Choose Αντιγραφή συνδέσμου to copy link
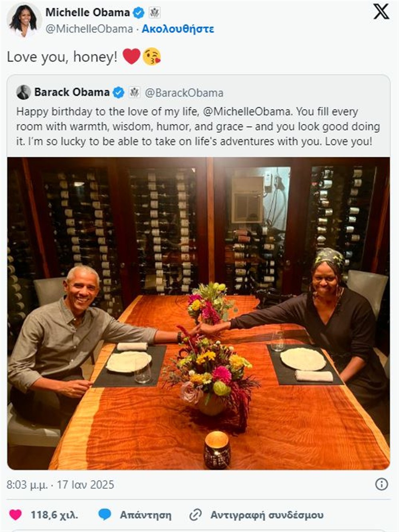 point(267,515)
